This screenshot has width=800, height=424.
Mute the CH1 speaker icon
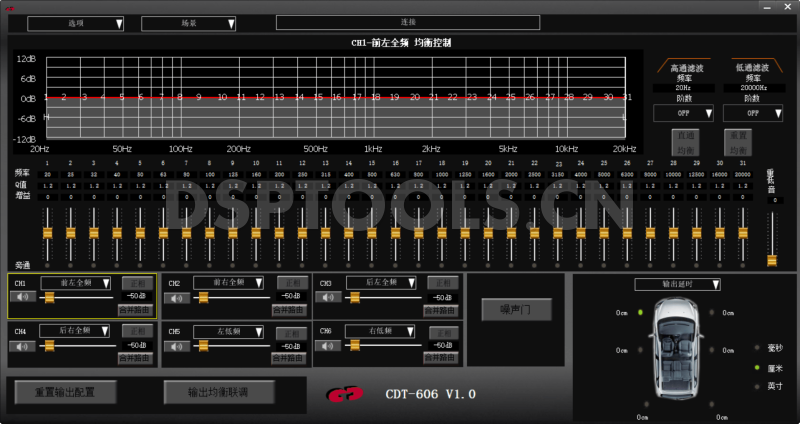coord(22,297)
